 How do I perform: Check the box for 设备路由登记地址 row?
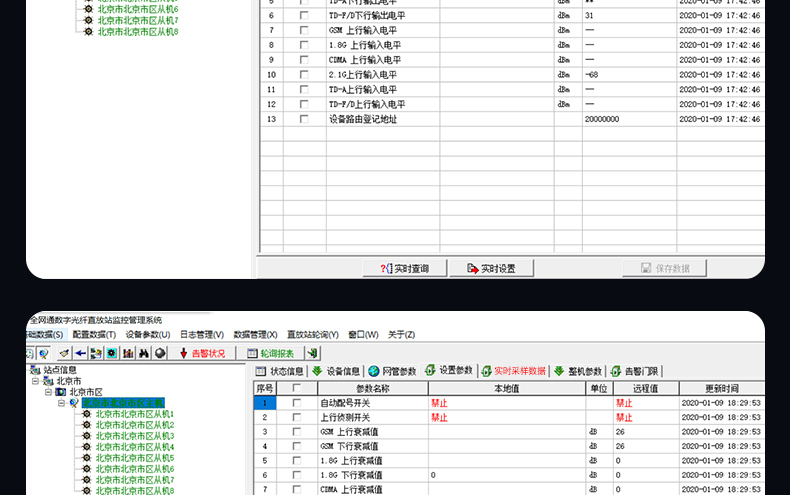coord(304,119)
